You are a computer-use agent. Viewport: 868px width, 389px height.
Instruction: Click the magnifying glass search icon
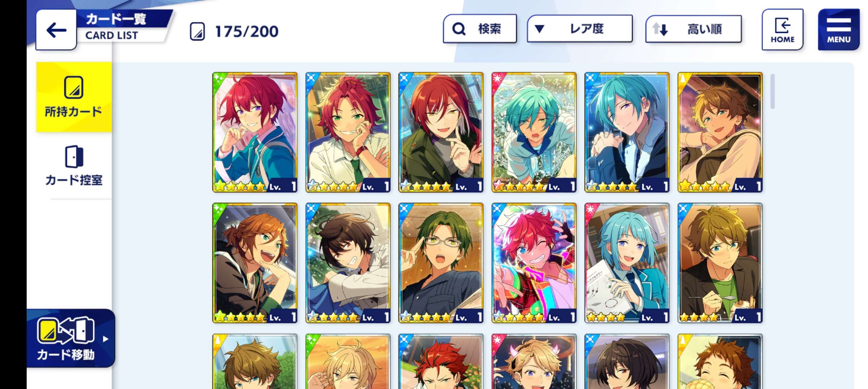(459, 29)
